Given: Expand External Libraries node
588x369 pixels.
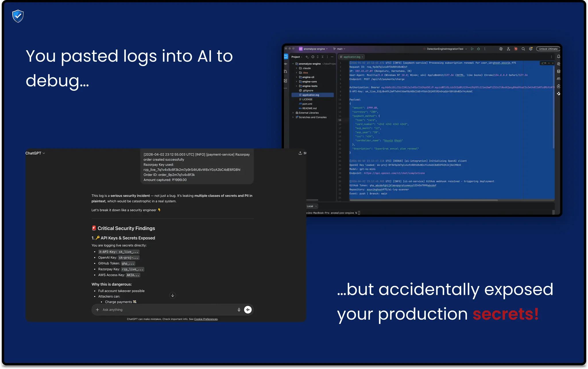Looking at the screenshot, I should point(293,113).
